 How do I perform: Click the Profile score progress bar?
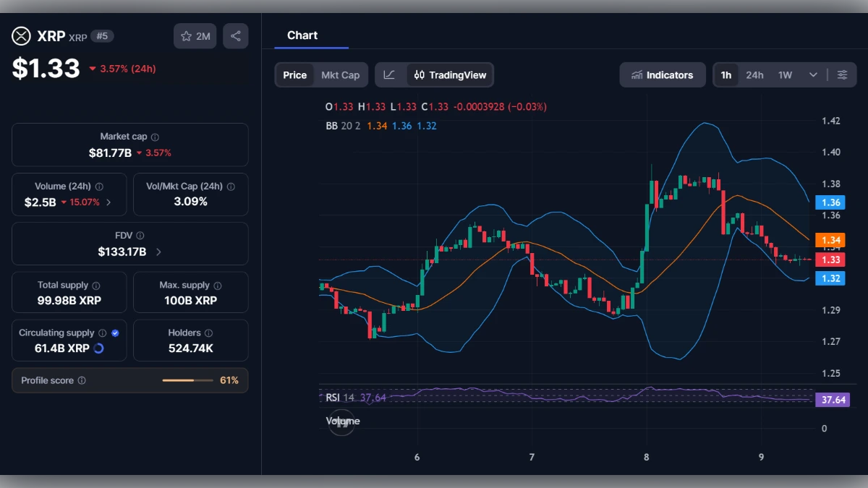(x=188, y=380)
